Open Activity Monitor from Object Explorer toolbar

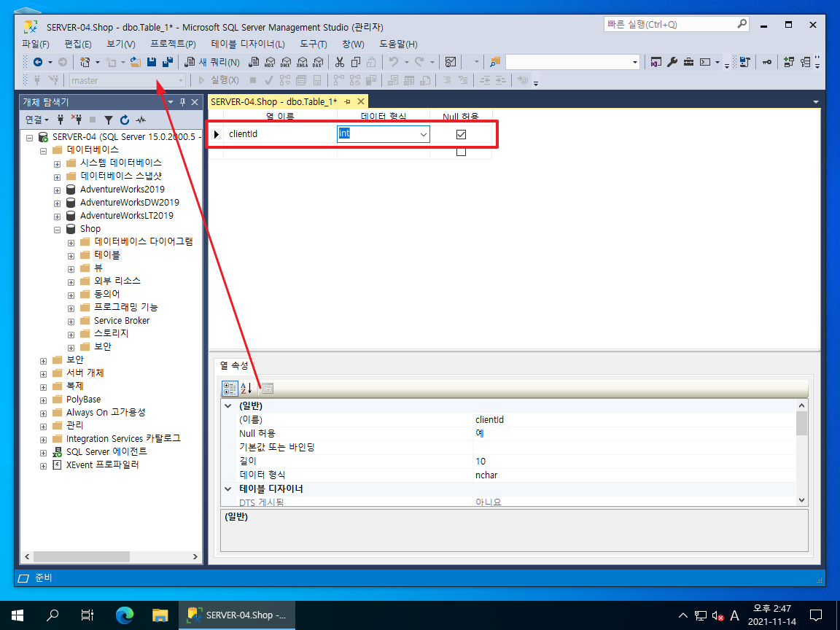point(141,120)
